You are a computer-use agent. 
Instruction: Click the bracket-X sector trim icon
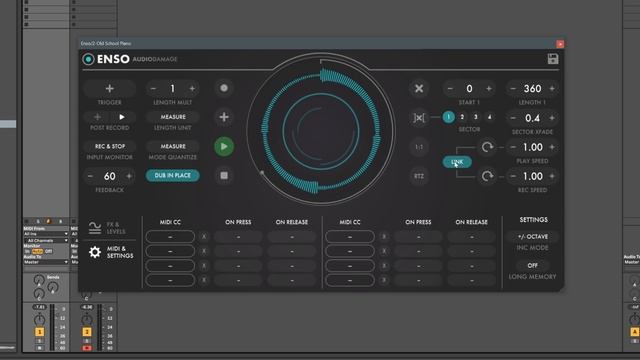pyautogui.click(x=419, y=118)
